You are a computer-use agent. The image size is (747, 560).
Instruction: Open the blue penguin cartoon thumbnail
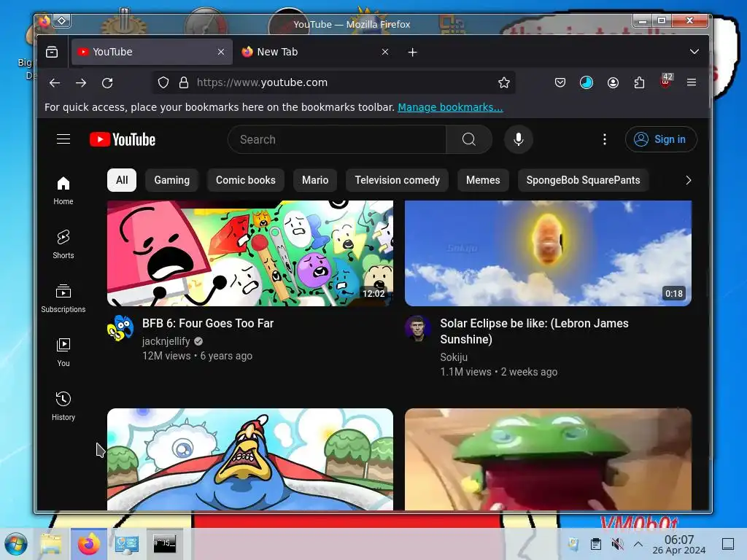250,459
